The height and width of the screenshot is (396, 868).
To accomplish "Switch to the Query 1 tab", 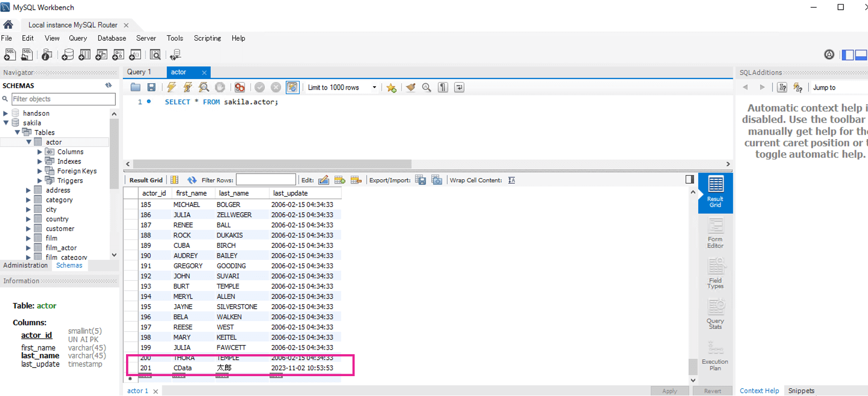I will pyautogui.click(x=139, y=72).
